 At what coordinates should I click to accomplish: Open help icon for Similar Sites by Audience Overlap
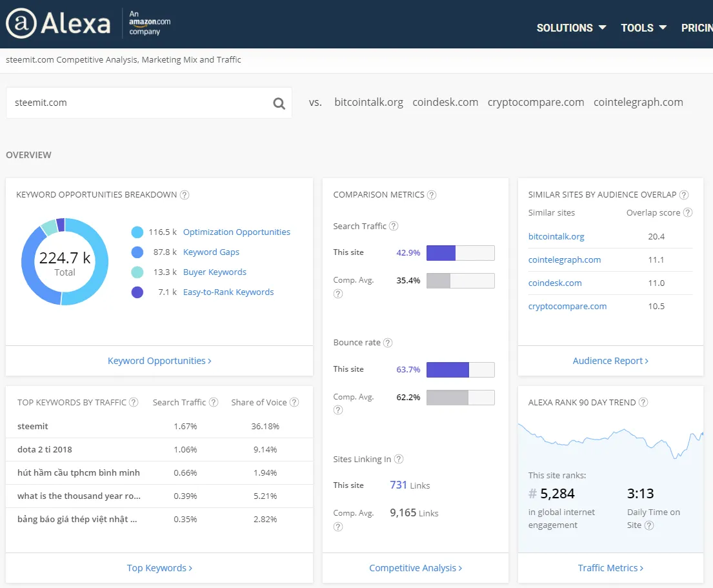coord(684,195)
